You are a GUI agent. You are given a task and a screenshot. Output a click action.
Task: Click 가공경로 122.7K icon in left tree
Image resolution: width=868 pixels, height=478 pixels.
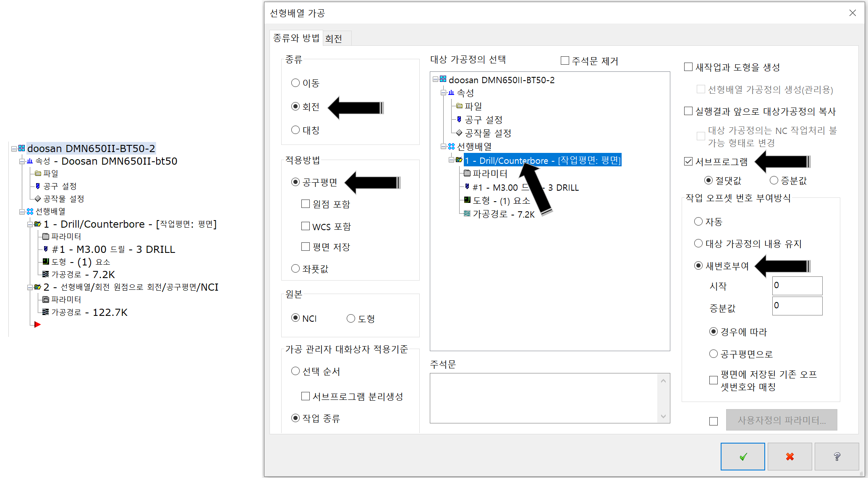coord(46,312)
